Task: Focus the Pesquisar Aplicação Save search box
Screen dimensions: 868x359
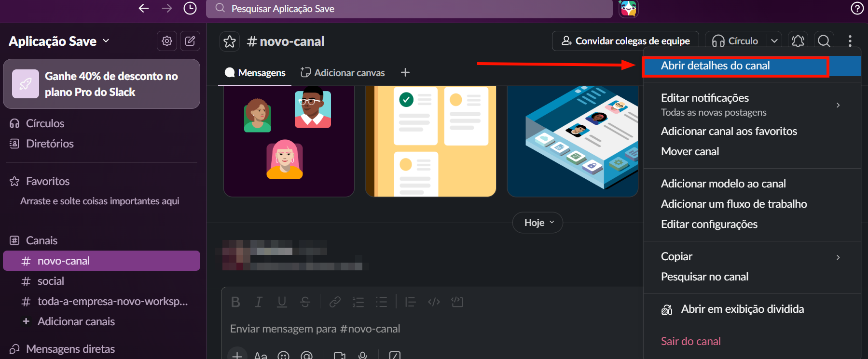Action: [x=409, y=9]
